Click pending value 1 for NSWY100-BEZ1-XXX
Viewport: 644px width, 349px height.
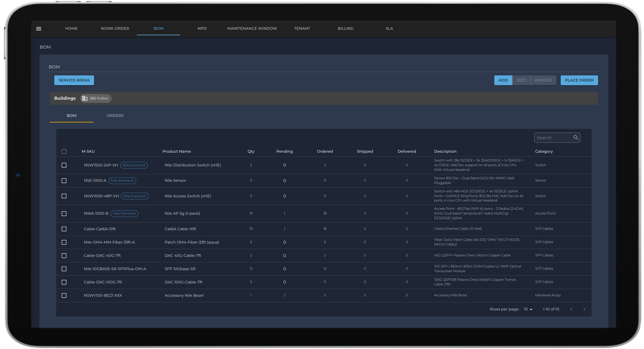[284, 295]
